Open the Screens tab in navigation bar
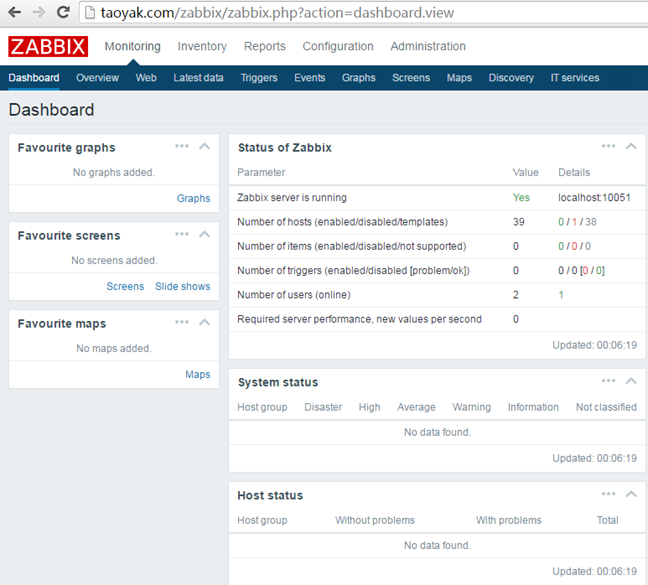Screen dimensions: 648x585 [411, 78]
